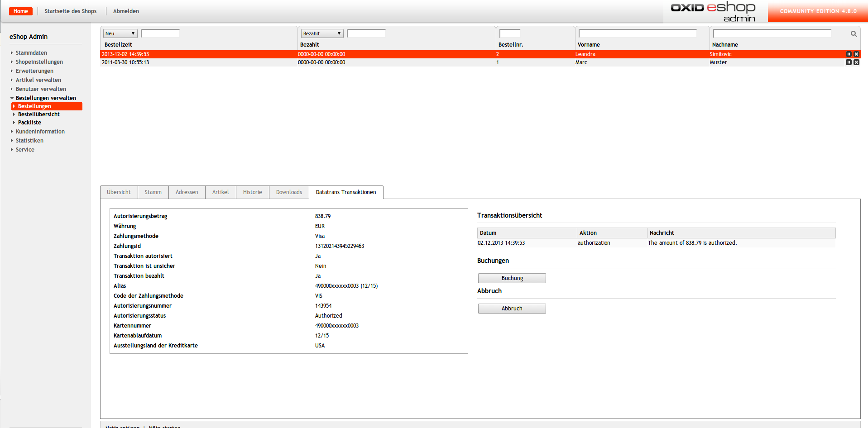Open Packliste in the sidebar
Screen dimensions: 868x428
click(29, 123)
